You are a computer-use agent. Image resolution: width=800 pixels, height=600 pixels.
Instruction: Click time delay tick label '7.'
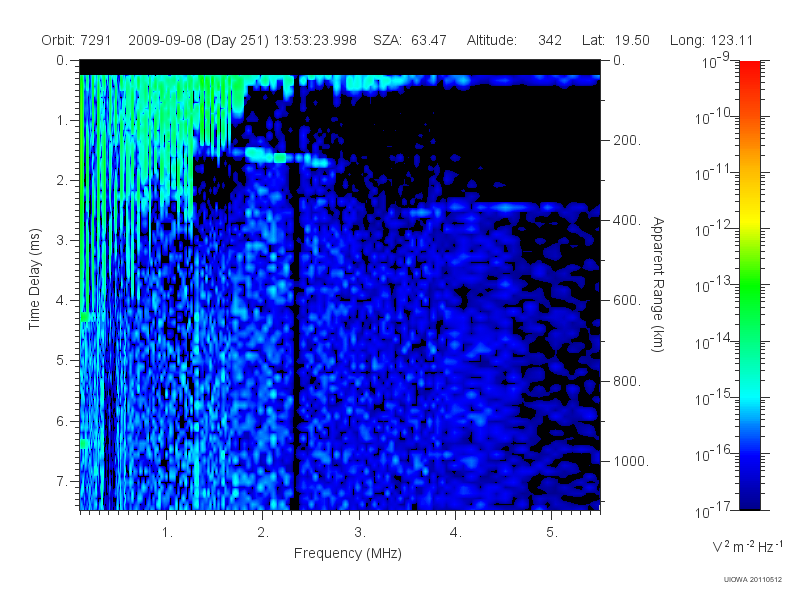(62, 481)
